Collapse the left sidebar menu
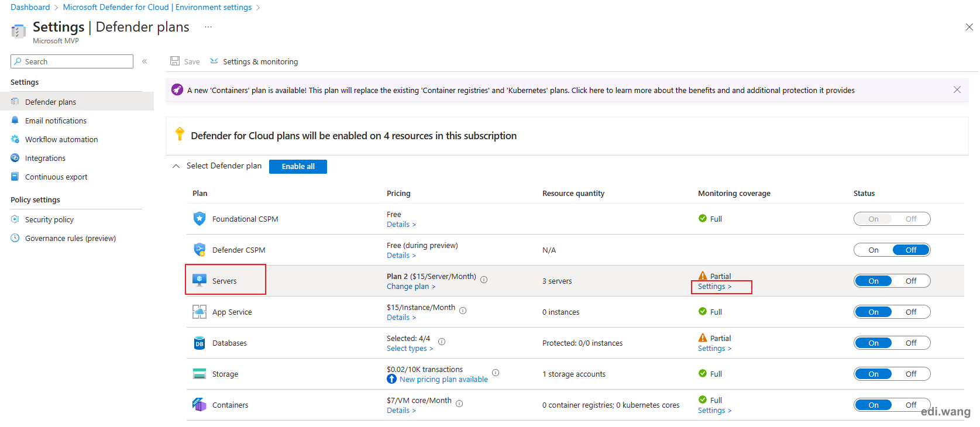Screen dimensions: 980x427 [145, 61]
